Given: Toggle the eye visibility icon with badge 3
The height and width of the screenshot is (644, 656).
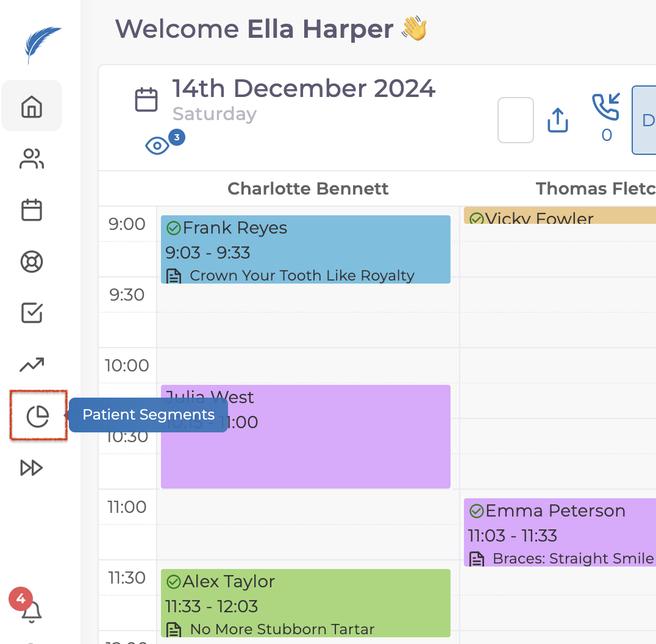Looking at the screenshot, I should [157, 146].
